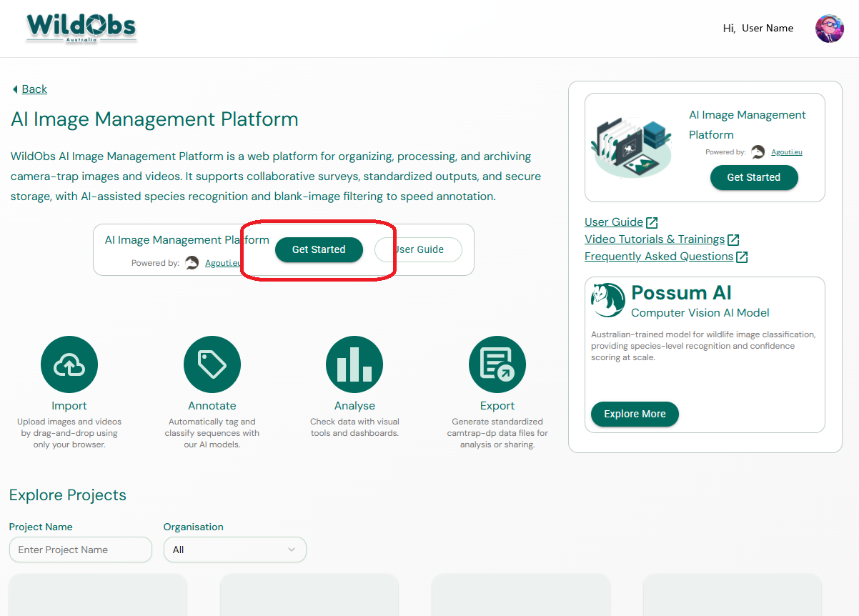Open the User Guide sidebar link
The width and height of the screenshot is (859, 616).
coord(614,222)
